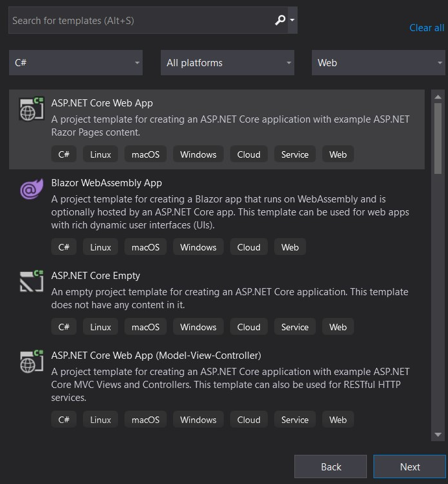
Task: Click the Back button
Action: [x=331, y=466]
